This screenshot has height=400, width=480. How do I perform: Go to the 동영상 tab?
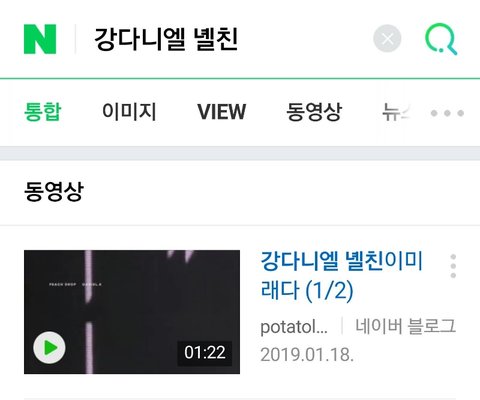314,111
